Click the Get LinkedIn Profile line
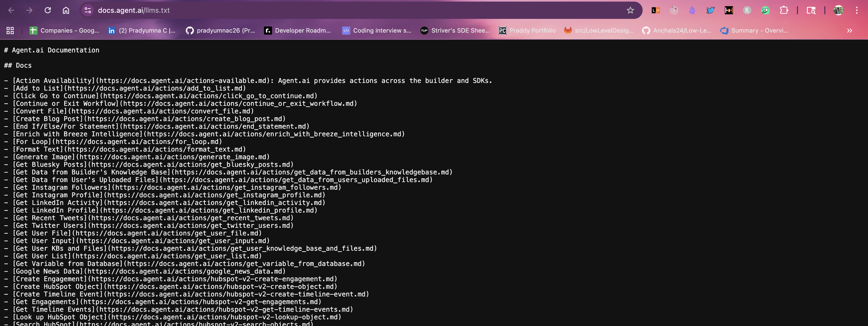868x326 pixels. [x=160, y=211]
